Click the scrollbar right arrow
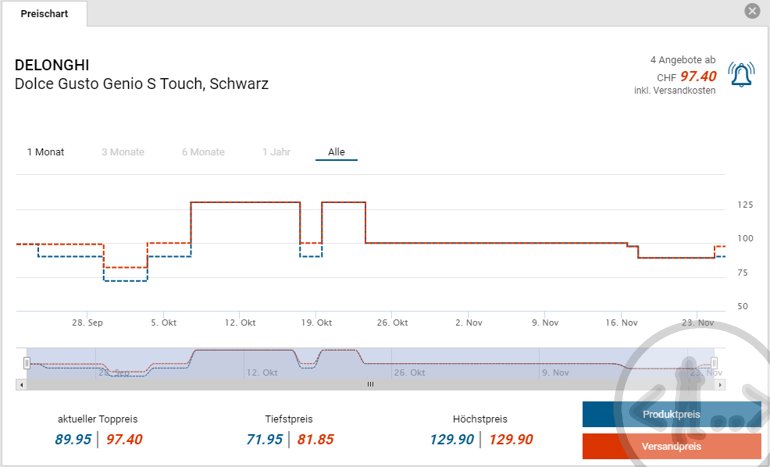 (x=720, y=384)
